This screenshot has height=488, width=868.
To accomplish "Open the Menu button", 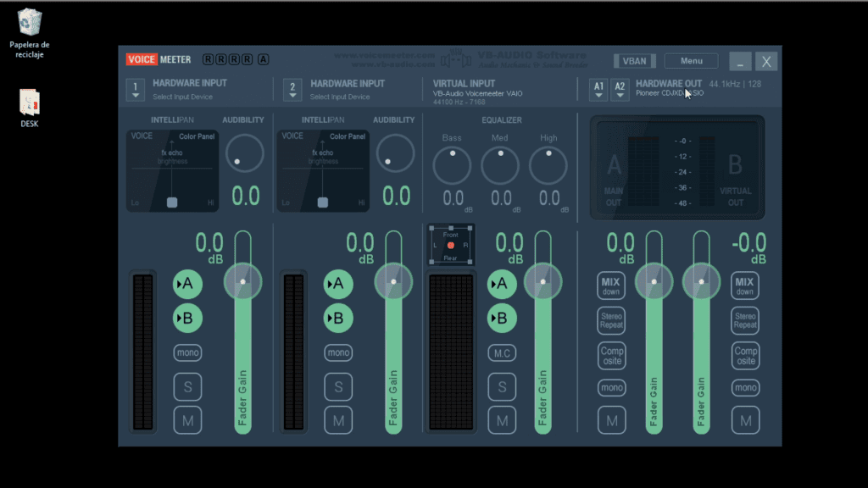I will (692, 61).
